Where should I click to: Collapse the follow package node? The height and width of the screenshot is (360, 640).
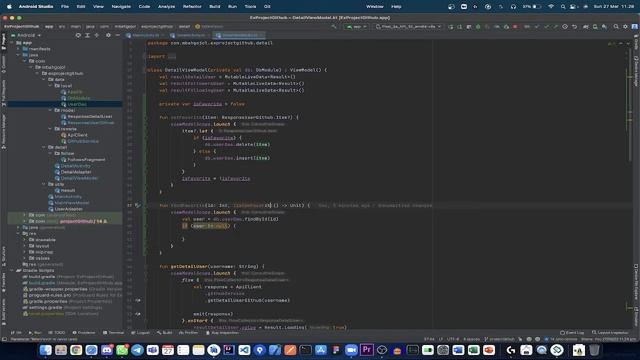tap(50, 153)
